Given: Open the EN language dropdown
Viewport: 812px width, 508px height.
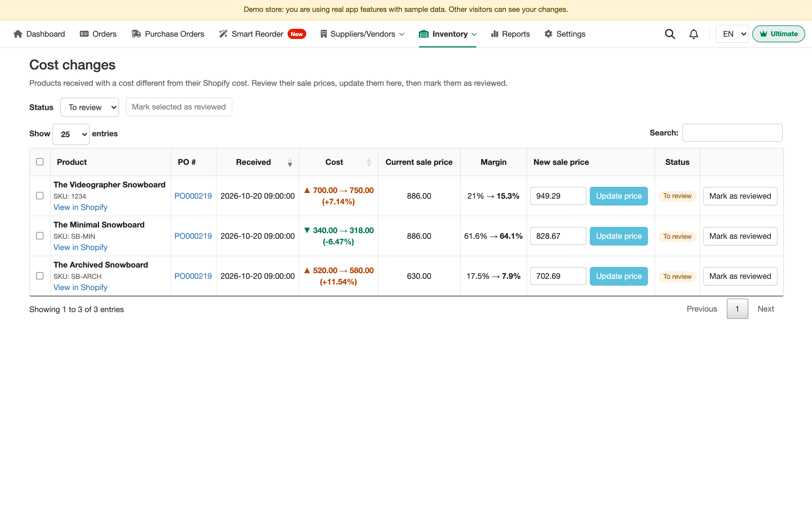Looking at the screenshot, I should (732, 34).
